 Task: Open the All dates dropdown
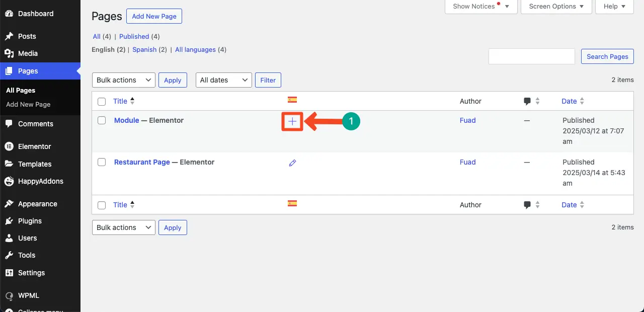click(224, 80)
